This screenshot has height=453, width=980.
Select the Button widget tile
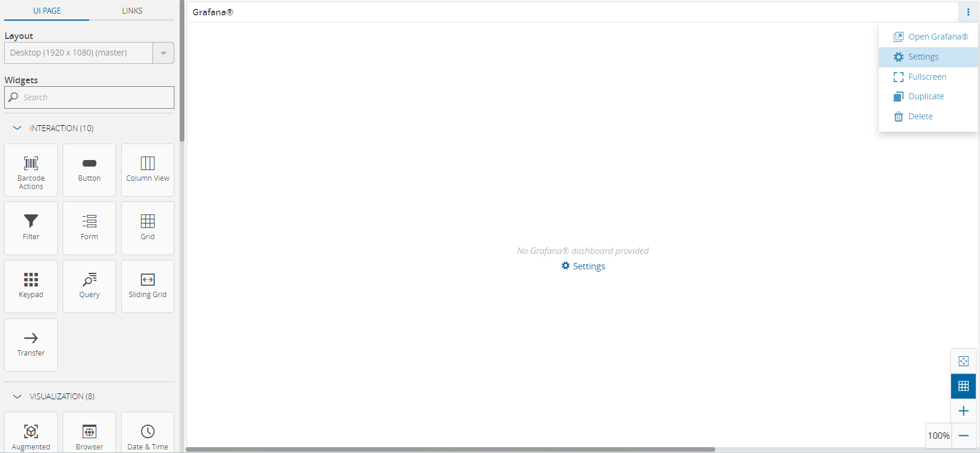tap(89, 170)
